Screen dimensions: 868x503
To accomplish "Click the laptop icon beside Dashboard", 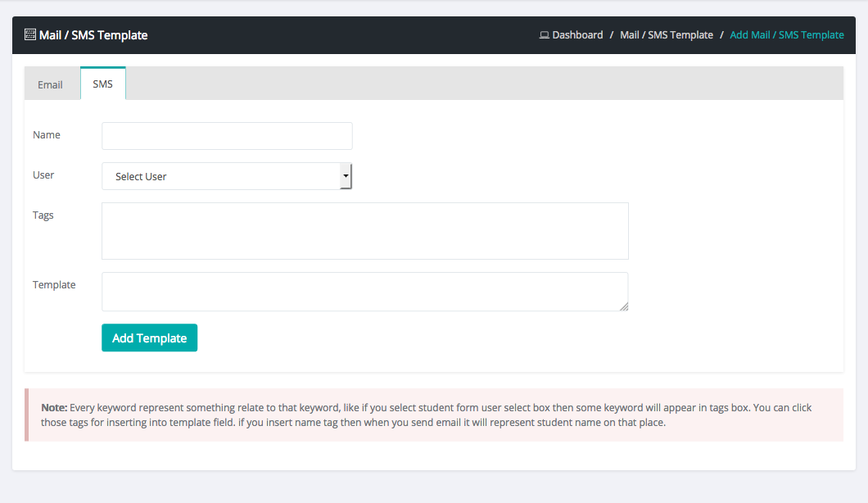I will click(544, 35).
